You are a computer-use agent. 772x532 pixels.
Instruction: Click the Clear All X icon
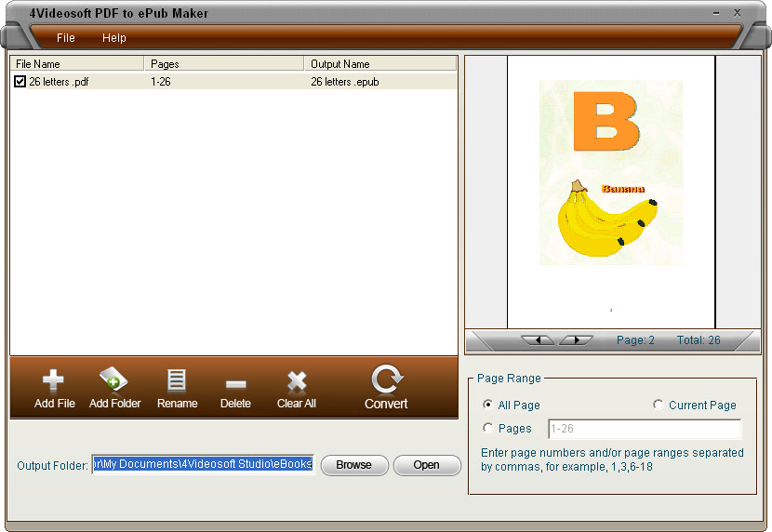tap(297, 381)
